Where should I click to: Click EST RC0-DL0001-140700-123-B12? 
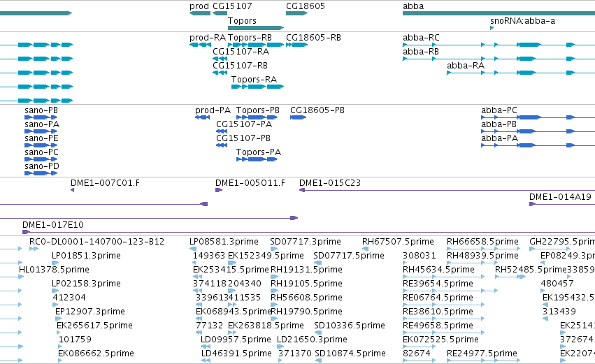[34, 249]
